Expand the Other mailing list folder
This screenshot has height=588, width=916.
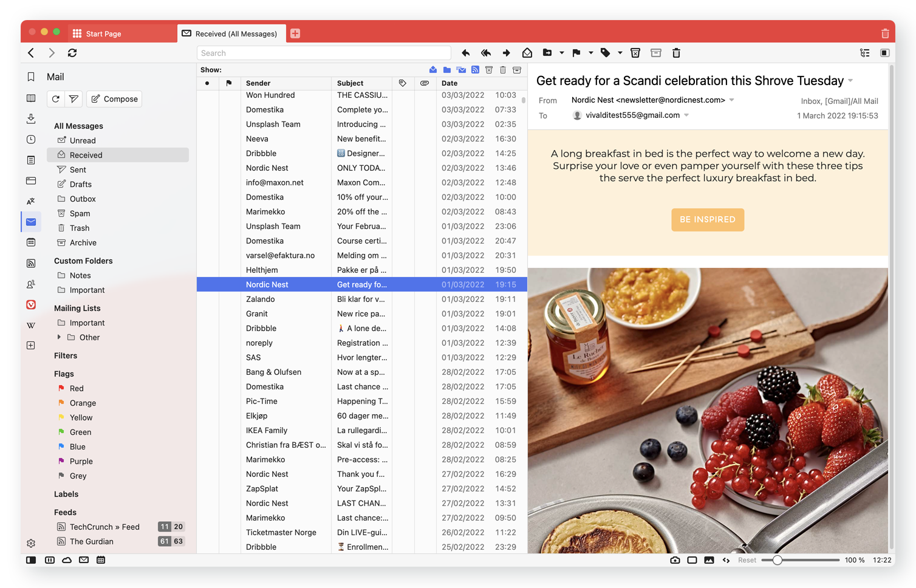click(59, 337)
